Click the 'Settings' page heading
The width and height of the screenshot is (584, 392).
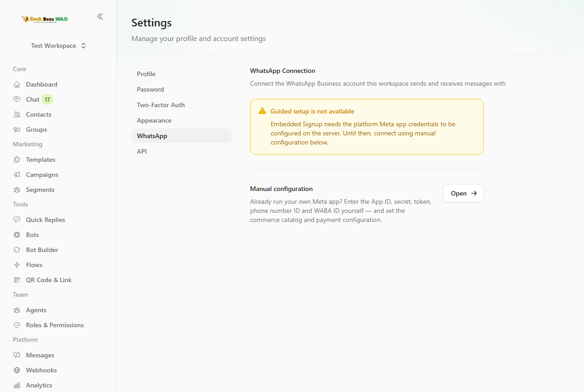click(151, 23)
